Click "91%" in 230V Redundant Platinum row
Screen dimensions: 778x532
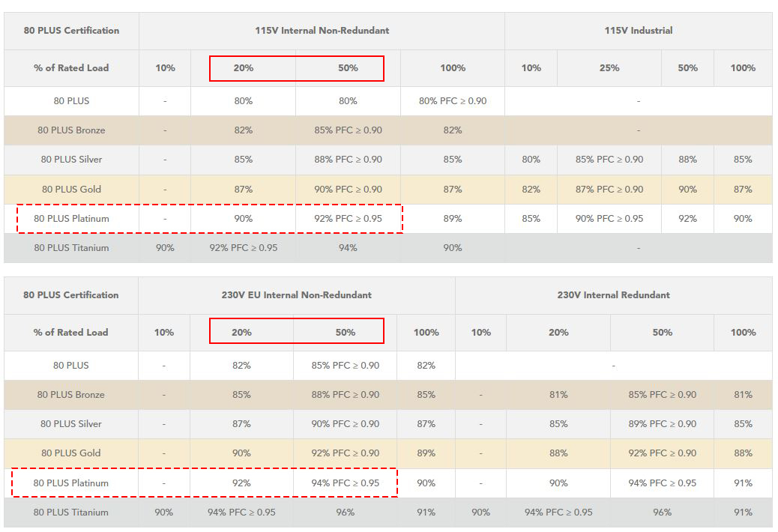[743, 483]
